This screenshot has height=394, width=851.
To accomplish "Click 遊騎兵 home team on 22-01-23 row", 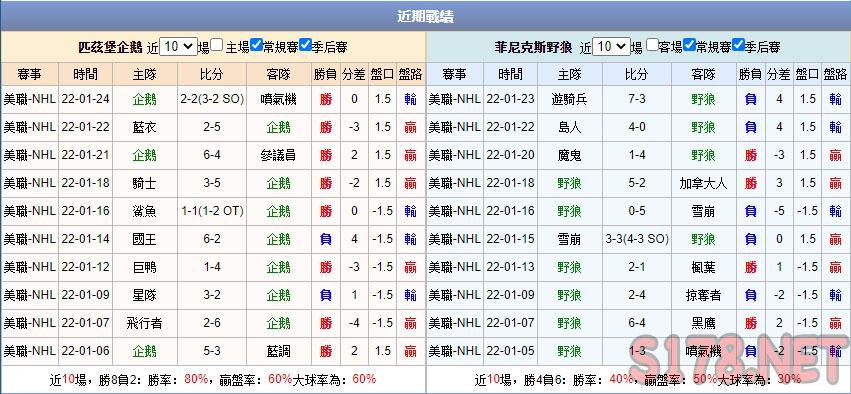I will 569,99.
